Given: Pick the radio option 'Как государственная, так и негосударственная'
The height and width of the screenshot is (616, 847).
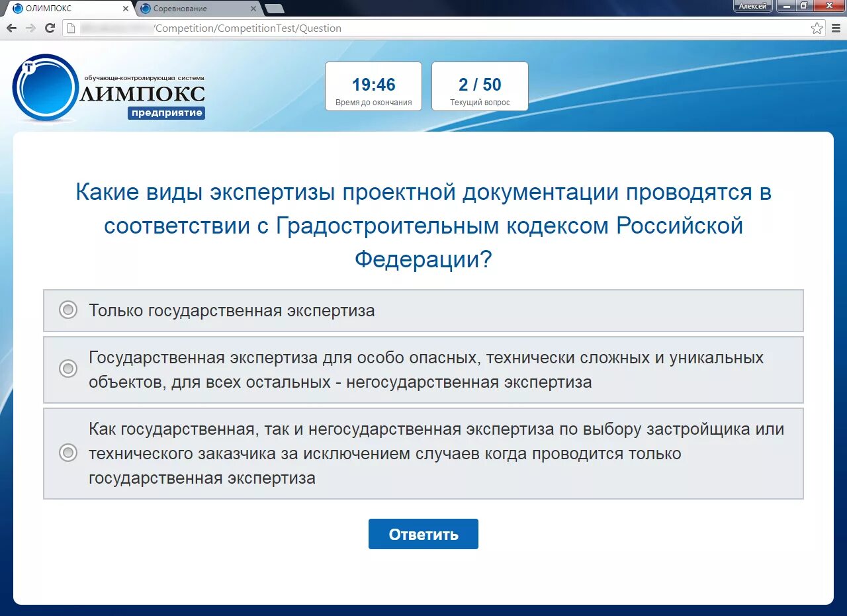Looking at the screenshot, I should [68, 453].
